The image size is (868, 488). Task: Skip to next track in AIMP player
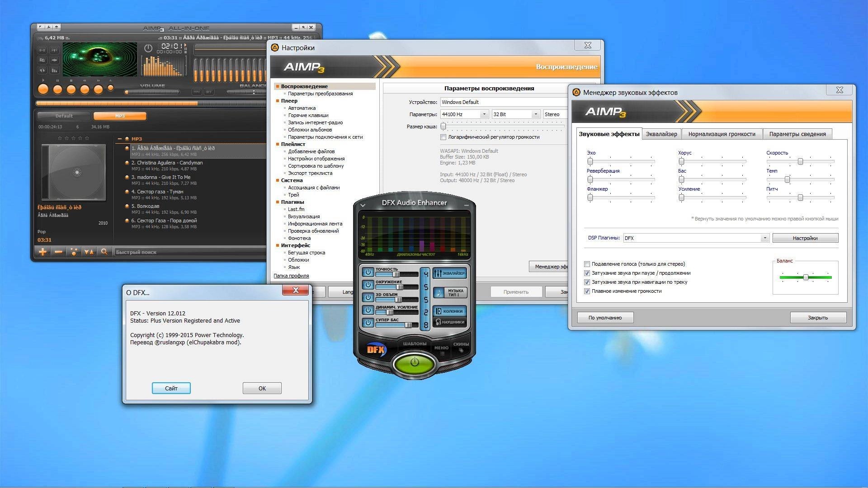pos(98,89)
